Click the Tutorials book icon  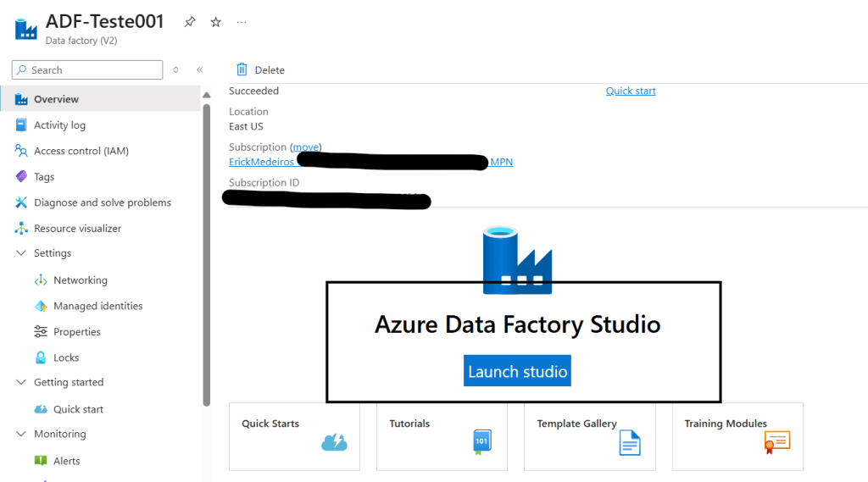click(x=481, y=441)
